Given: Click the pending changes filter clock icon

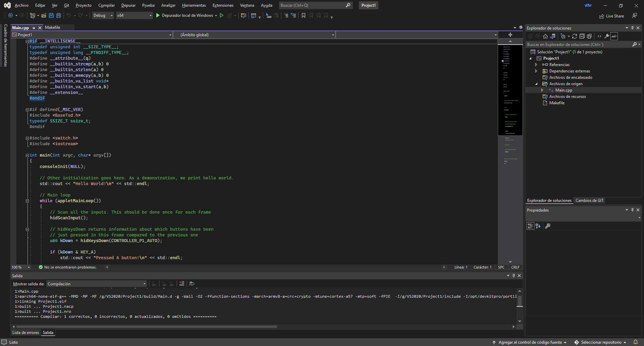Looking at the screenshot, I should coord(563,36).
